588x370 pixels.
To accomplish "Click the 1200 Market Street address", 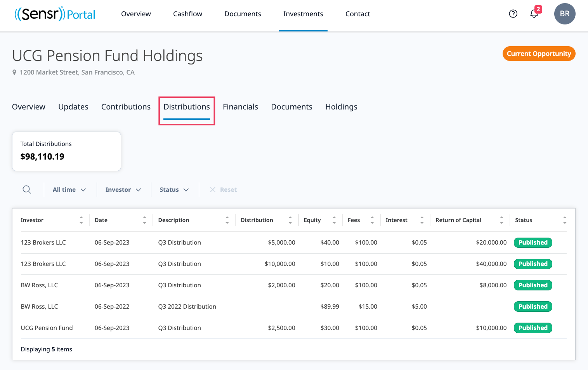I will 77,72.
